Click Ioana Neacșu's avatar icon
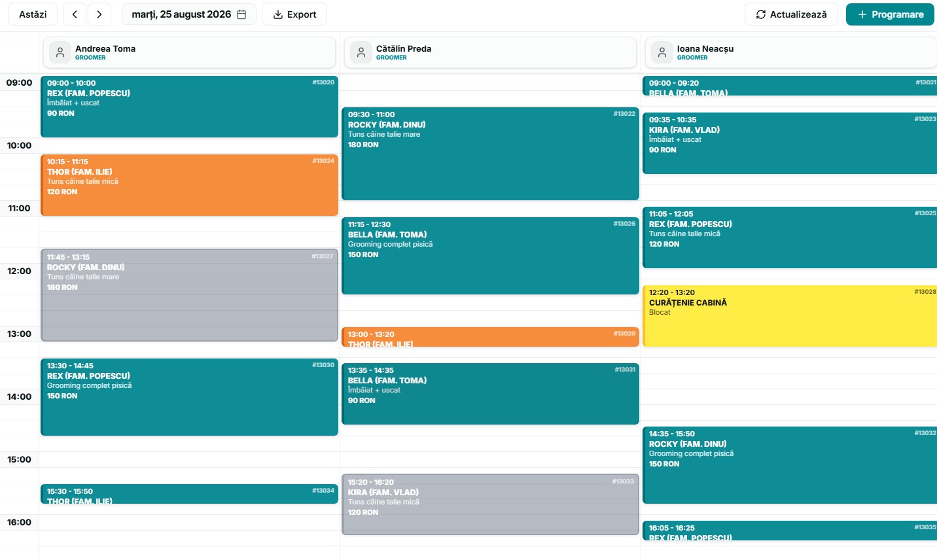Viewport: 937px width, 560px height. (662, 52)
